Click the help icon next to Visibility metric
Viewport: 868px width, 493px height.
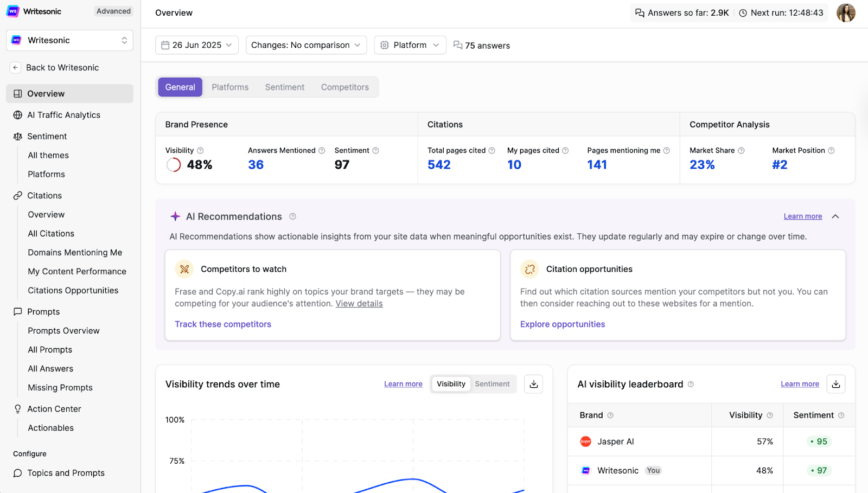[x=200, y=151]
